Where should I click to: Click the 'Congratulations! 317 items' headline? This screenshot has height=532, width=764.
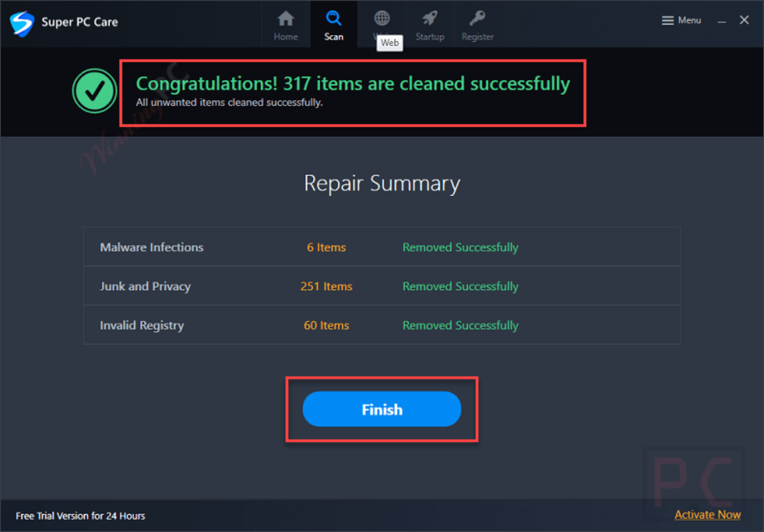click(x=353, y=84)
